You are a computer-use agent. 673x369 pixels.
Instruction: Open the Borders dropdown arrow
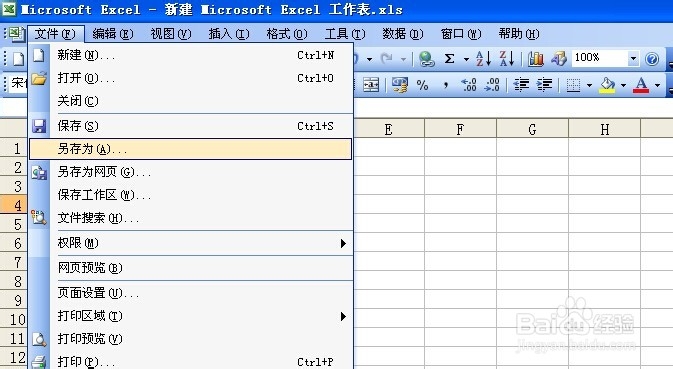pos(589,85)
